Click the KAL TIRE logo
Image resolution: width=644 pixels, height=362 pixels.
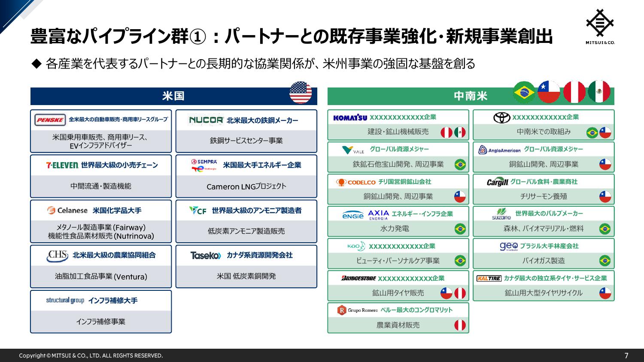(x=489, y=278)
